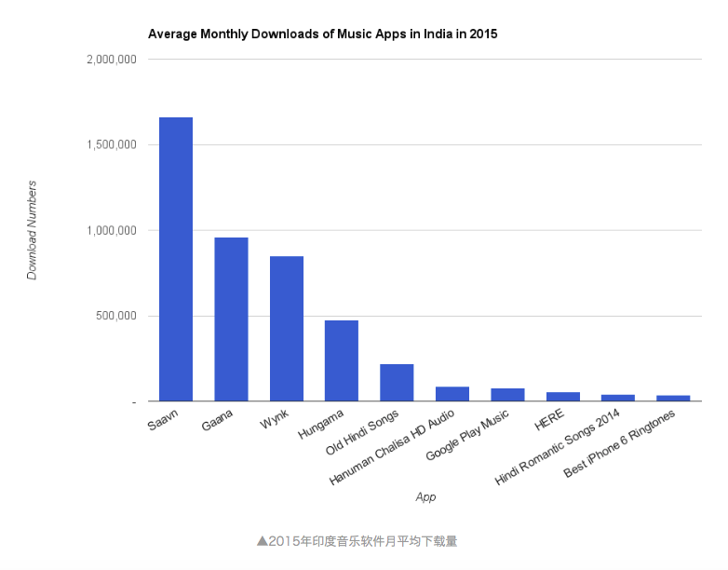The height and width of the screenshot is (570, 728).
Task: Click the HERE axis label
Action: coord(549,419)
